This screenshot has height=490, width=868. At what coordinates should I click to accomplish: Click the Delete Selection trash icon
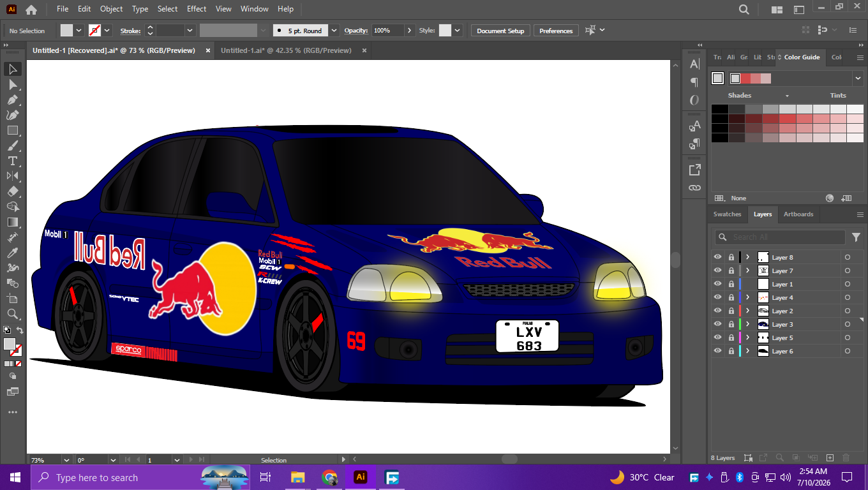[x=846, y=457]
